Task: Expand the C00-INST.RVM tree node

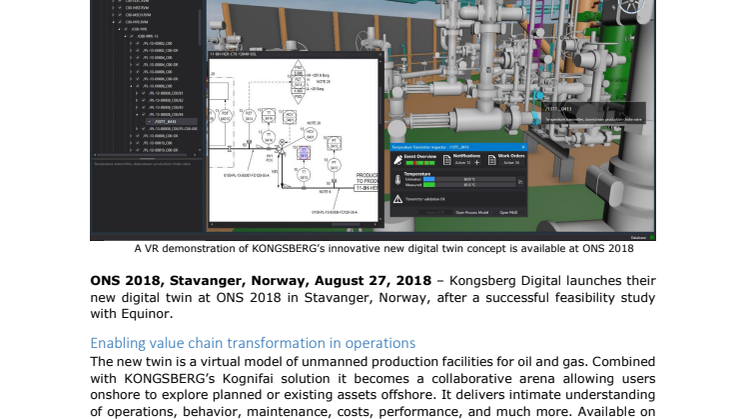Action: pyautogui.click(x=113, y=8)
